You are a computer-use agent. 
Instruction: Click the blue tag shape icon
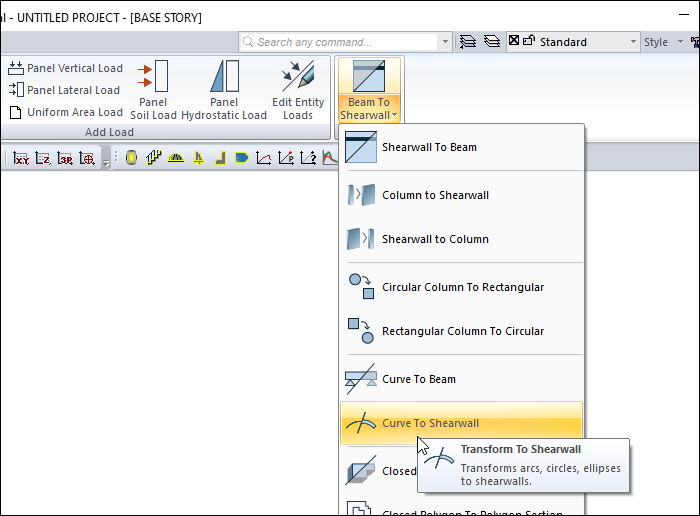click(242, 158)
